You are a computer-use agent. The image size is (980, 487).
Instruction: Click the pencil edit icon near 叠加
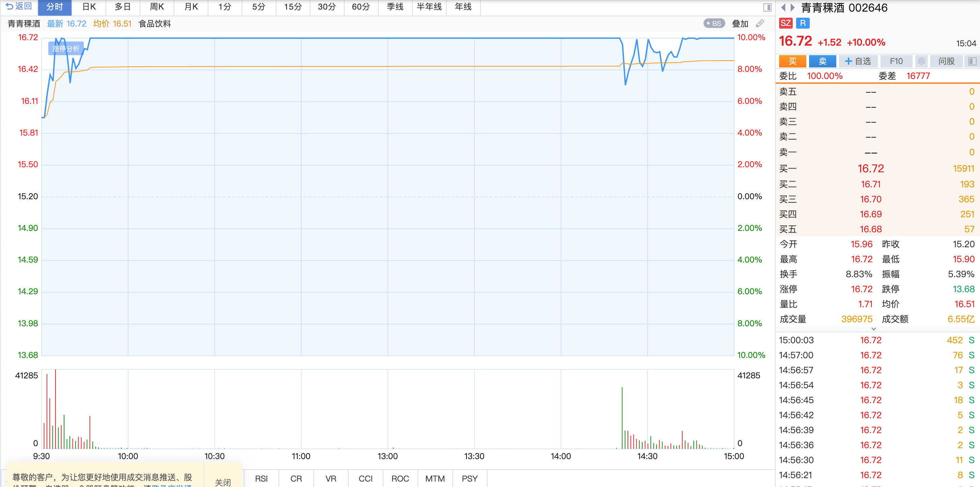point(760,23)
